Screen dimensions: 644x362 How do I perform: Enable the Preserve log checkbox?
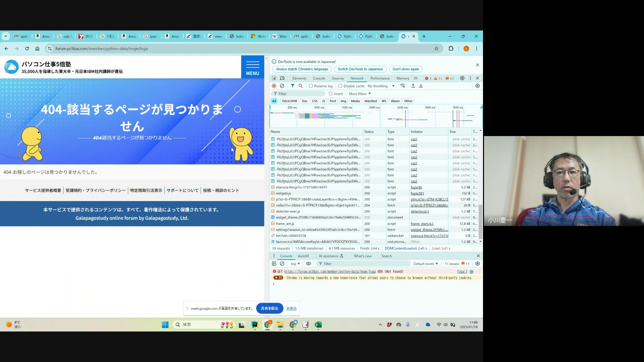point(311,86)
